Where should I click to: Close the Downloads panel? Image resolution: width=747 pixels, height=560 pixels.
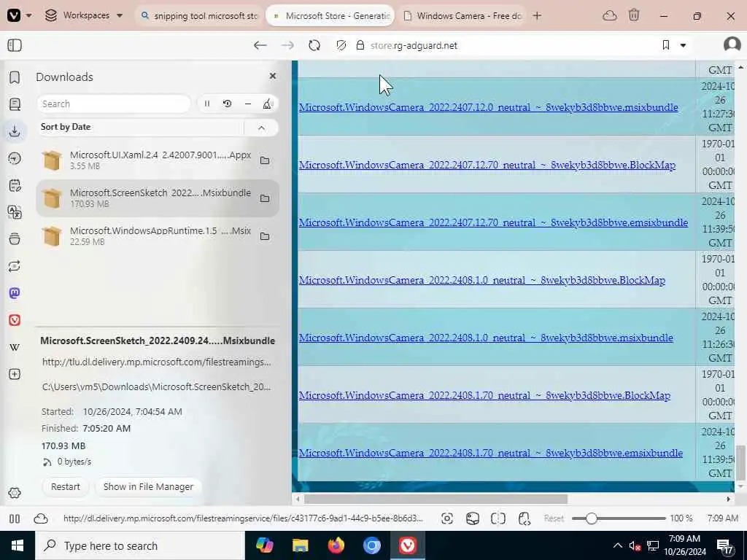[273, 76]
